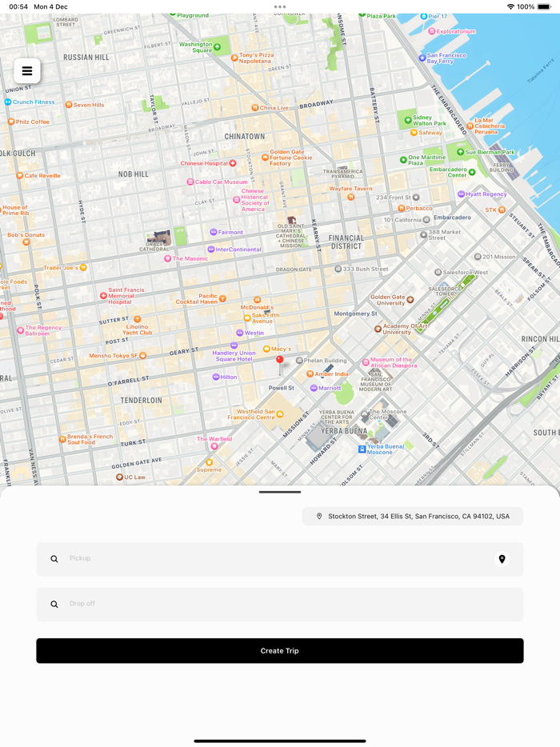The image size is (560, 747).
Task: Select the Golden Gate Fortune Cookie Factory marker
Action: click(x=265, y=158)
